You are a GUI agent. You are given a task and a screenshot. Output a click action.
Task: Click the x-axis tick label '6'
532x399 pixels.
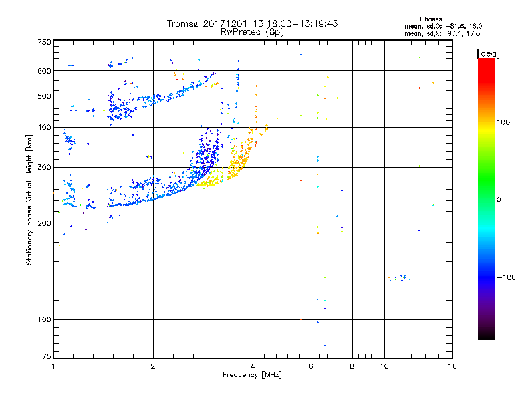(311, 366)
